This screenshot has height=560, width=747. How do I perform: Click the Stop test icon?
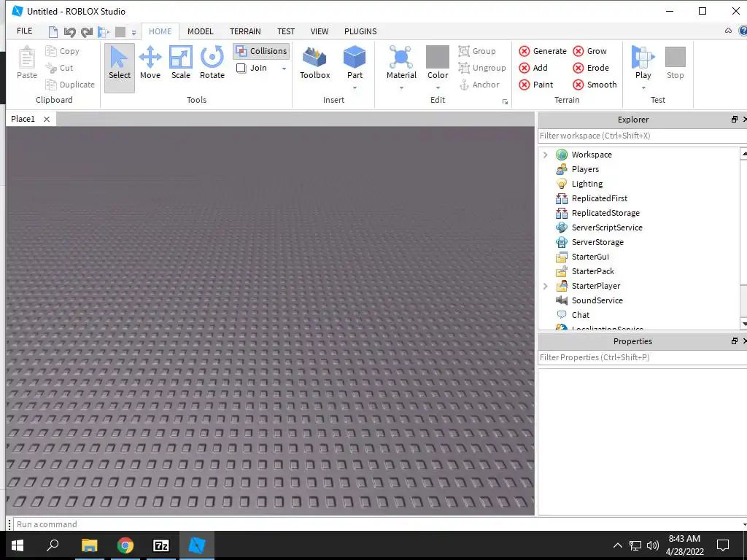point(675,57)
